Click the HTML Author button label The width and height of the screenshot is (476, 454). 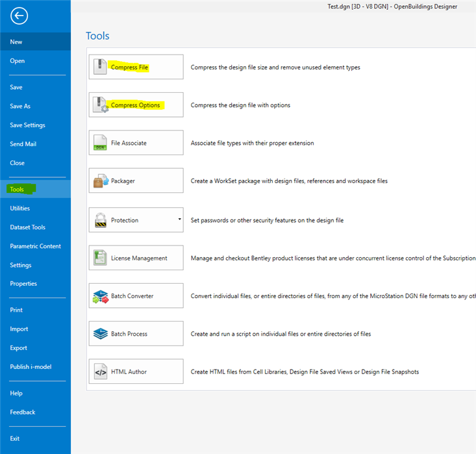point(129,372)
